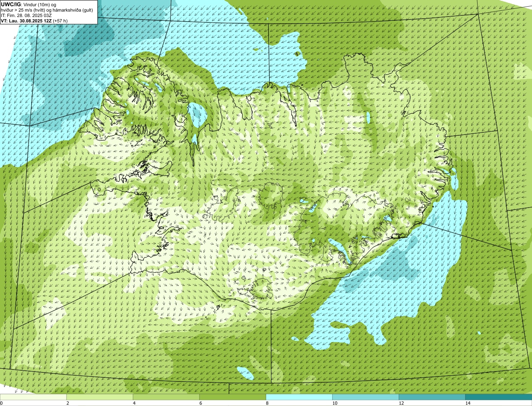Click the '6' tick label under color bar
This screenshot has width=532, height=406.
(x=200, y=403)
